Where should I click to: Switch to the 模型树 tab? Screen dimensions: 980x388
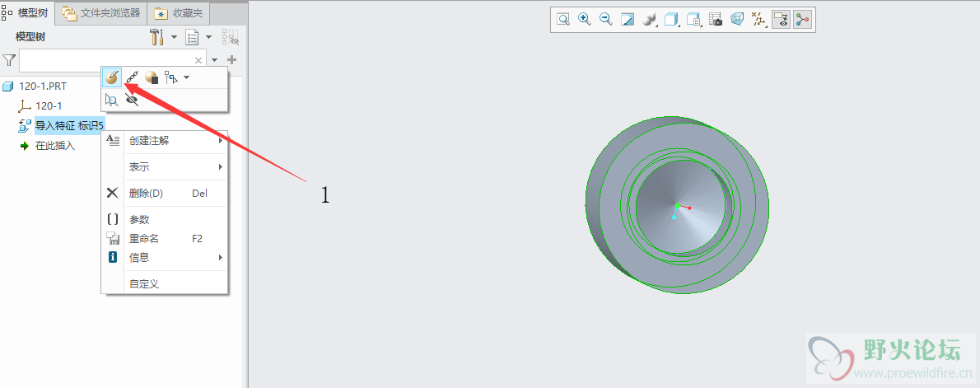coord(28,12)
